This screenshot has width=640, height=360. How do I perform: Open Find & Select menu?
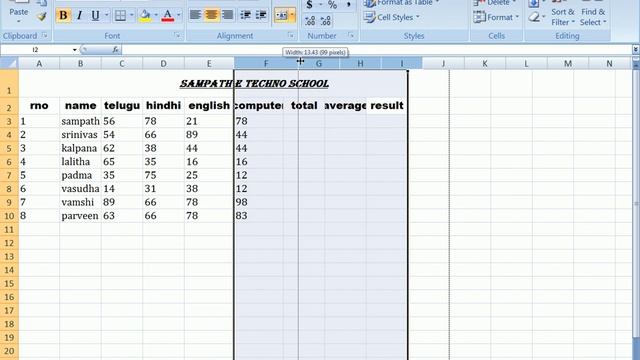pyautogui.click(x=593, y=17)
